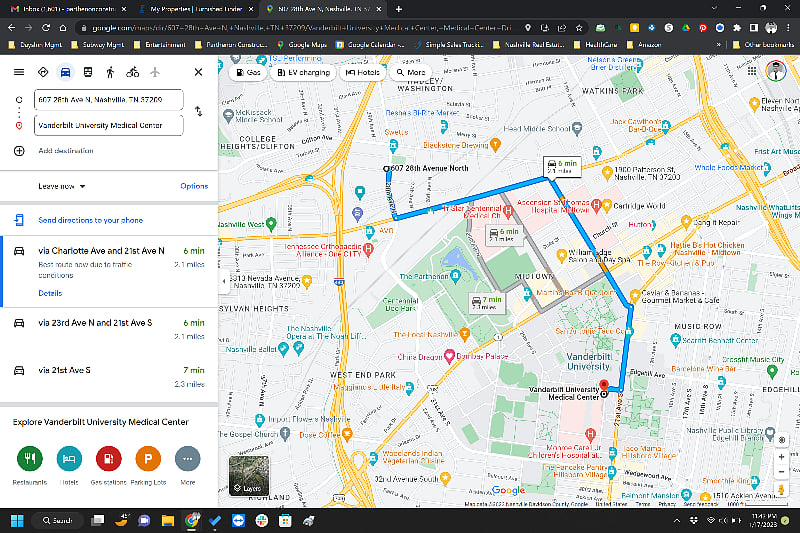
Task: Open Nashville Real Estate bookmarks folder
Action: point(529,45)
